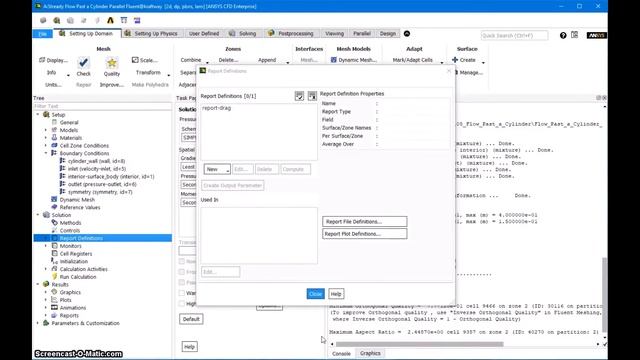The image size is (640, 360).
Task: Collapse the Setup tree node
Action: [x=38, y=115]
